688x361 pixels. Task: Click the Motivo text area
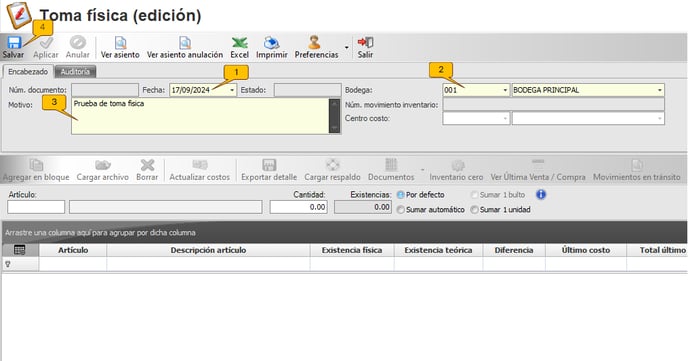point(200,116)
